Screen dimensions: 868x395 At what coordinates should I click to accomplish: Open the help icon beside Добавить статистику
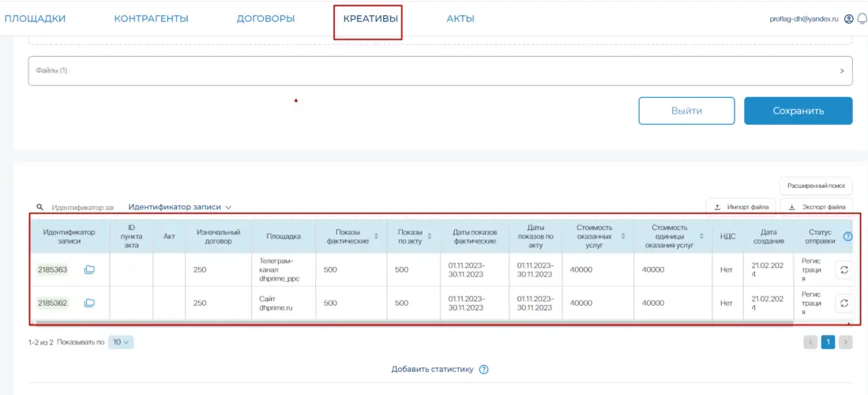(x=484, y=369)
